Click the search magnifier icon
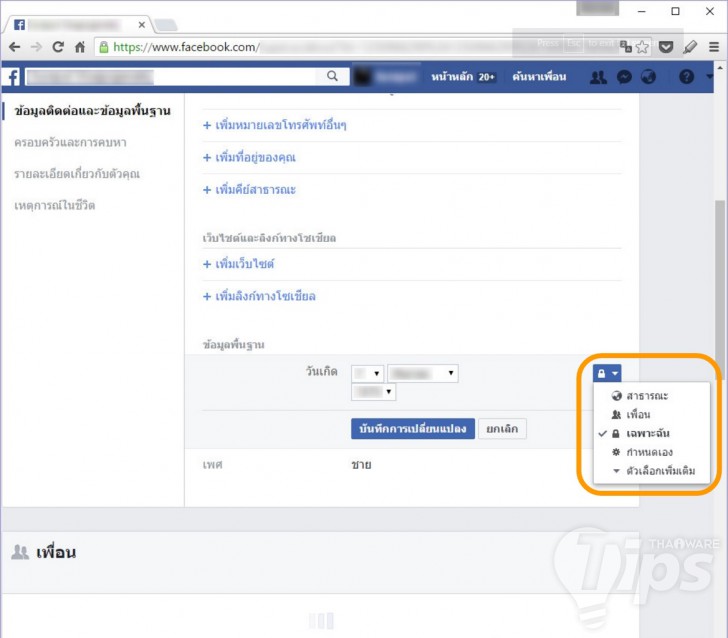Image resolution: width=728 pixels, height=638 pixels. point(332,76)
